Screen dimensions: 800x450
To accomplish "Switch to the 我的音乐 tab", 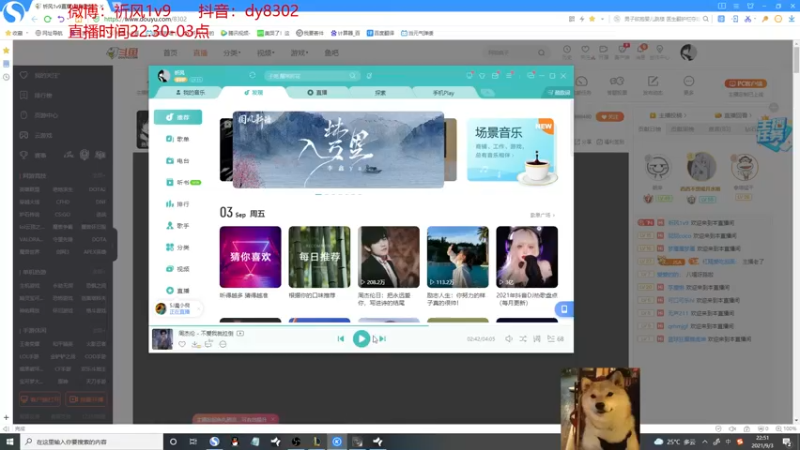I will click(190, 92).
